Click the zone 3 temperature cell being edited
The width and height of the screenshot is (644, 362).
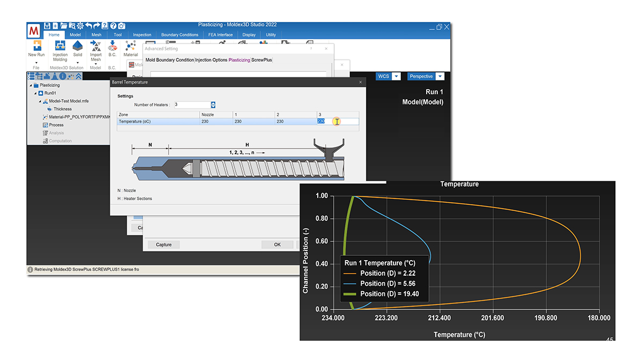[338, 121]
